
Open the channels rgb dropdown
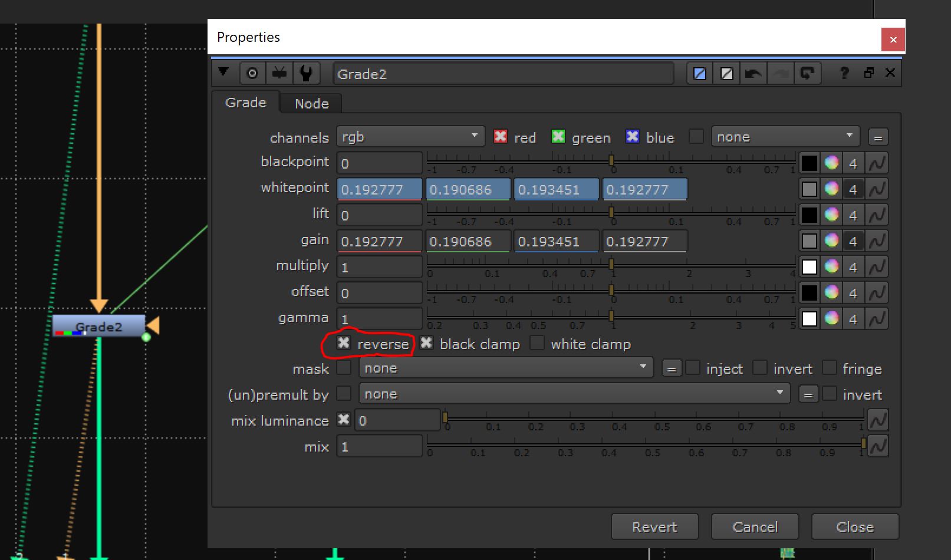410,137
